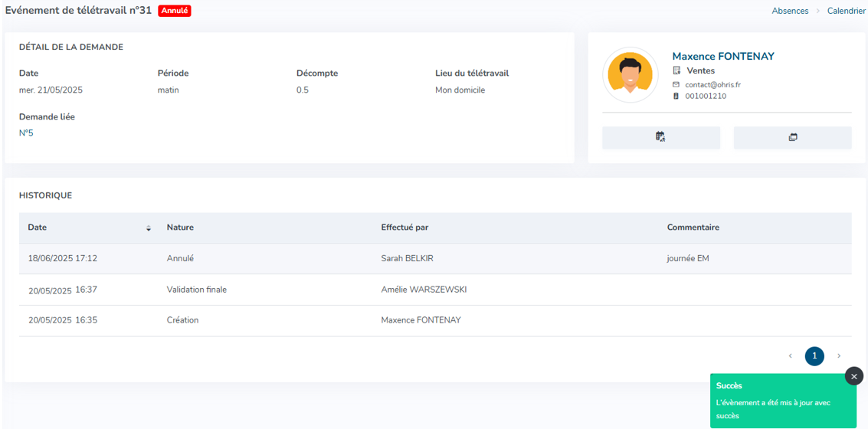868x429 pixels.
Task: Click the Effectué par column header
Action: tap(405, 228)
